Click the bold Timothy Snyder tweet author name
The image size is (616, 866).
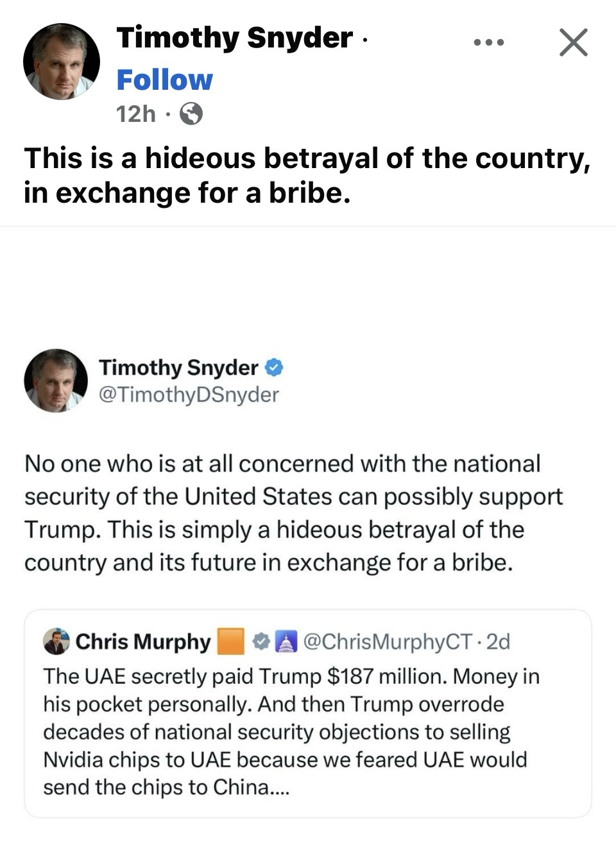178,368
